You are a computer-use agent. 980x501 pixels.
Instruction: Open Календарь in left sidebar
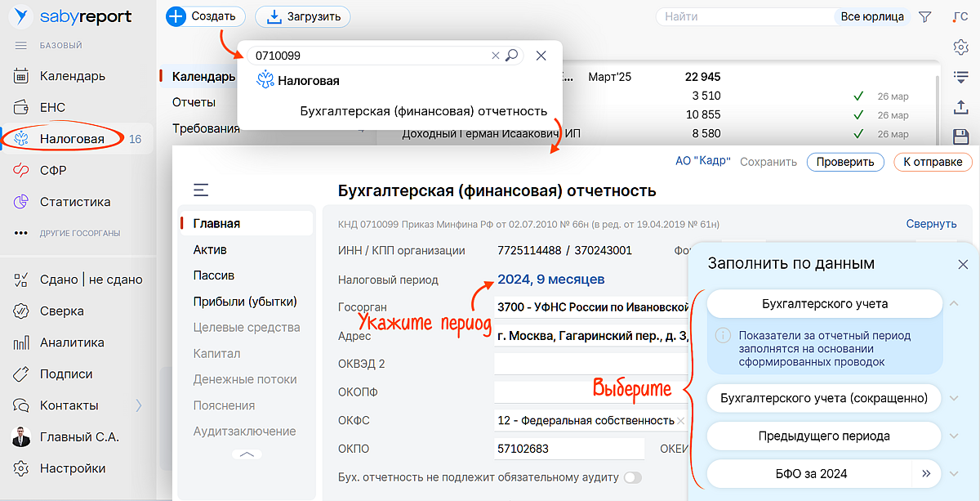(x=73, y=76)
